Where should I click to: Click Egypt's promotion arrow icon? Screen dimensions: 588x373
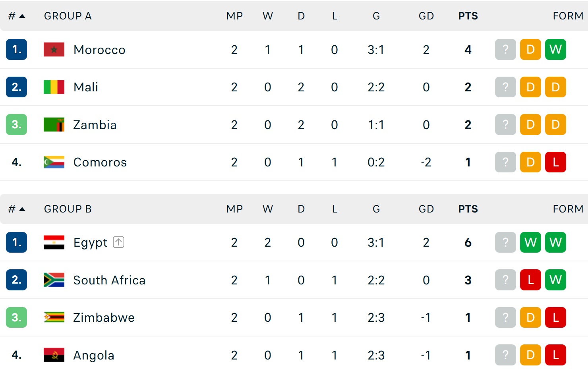coord(118,242)
